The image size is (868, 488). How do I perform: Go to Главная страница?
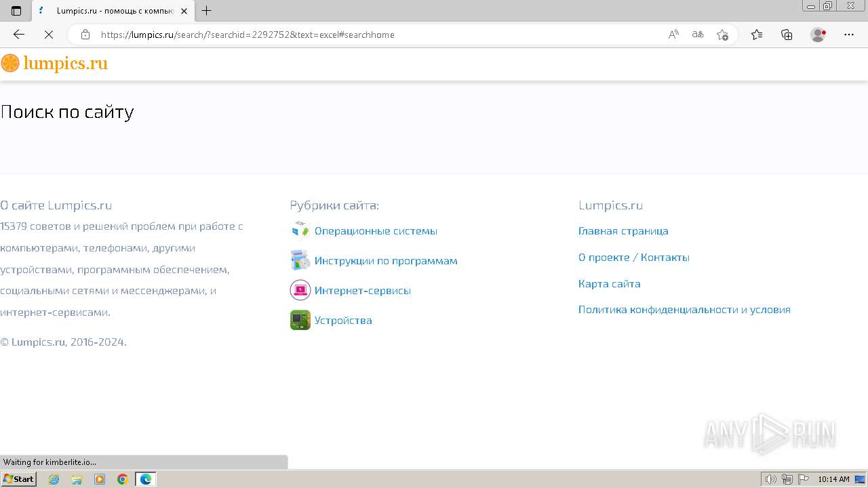[x=623, y=231]
